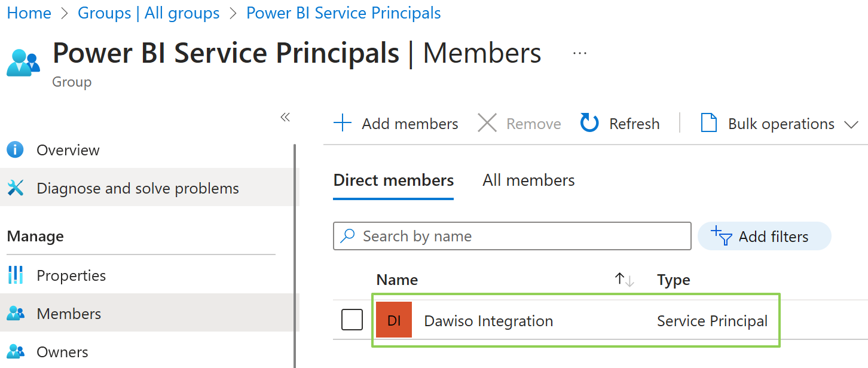Collapse the sidebar using the double chevron

coord(285,118)
